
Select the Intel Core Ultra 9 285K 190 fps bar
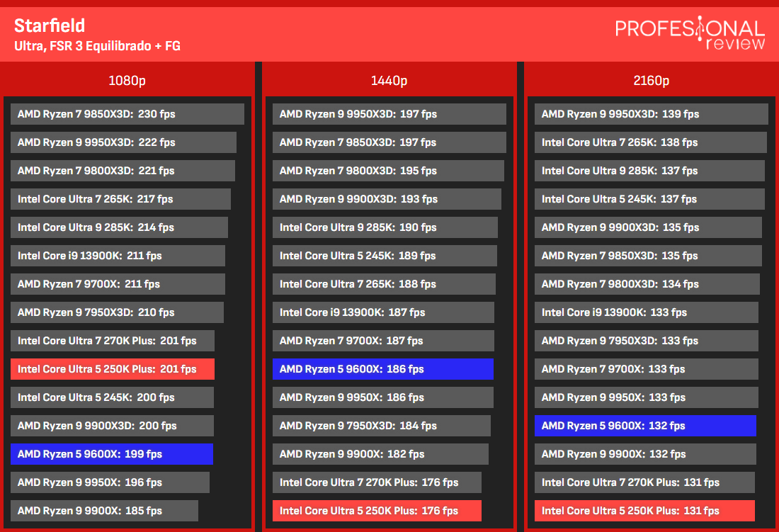point(385,227)
